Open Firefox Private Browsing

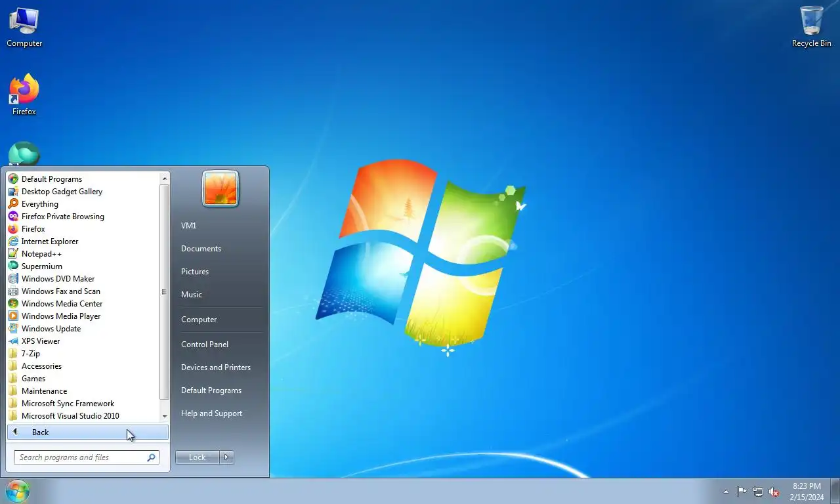click(62, 217)
